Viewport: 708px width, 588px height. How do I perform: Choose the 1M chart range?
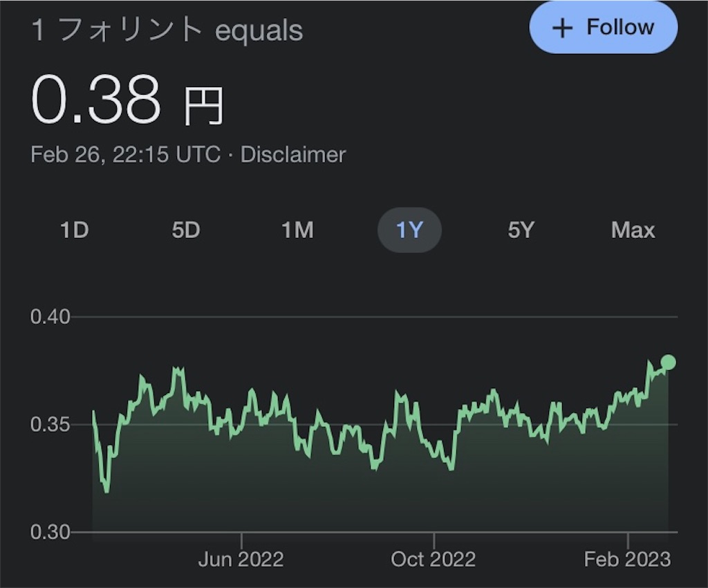click(297, 230)
